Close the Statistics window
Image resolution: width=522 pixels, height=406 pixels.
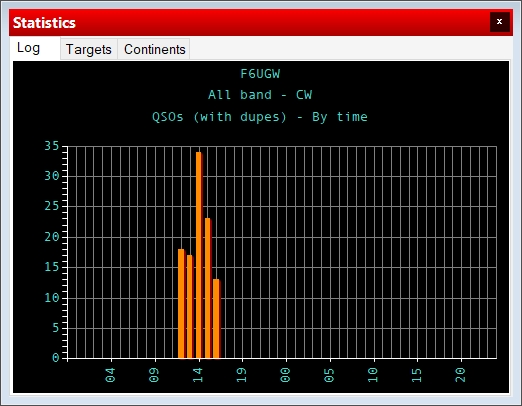(499, 22)
